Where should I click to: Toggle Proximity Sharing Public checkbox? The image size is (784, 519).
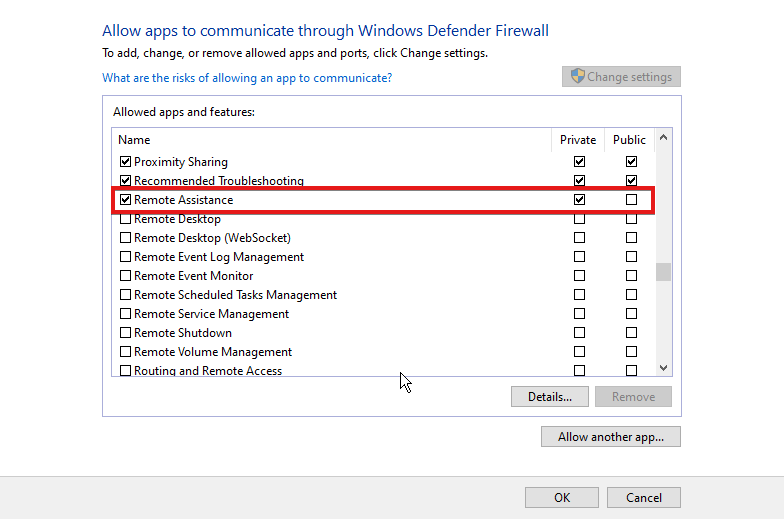pos(632,162)
